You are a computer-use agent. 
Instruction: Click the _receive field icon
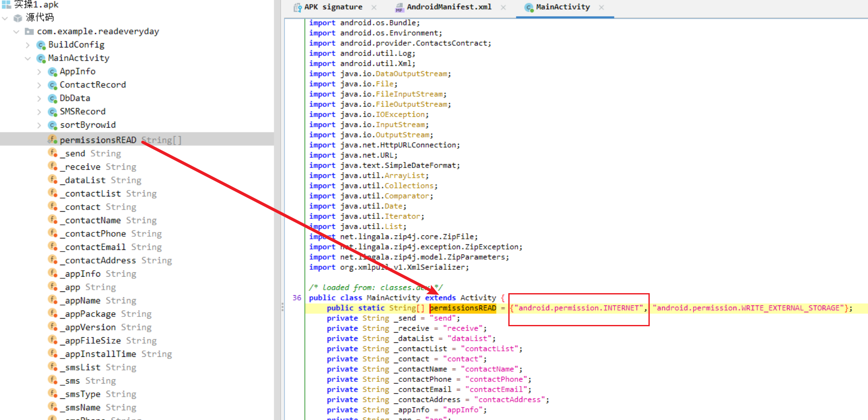pos(53,166)
